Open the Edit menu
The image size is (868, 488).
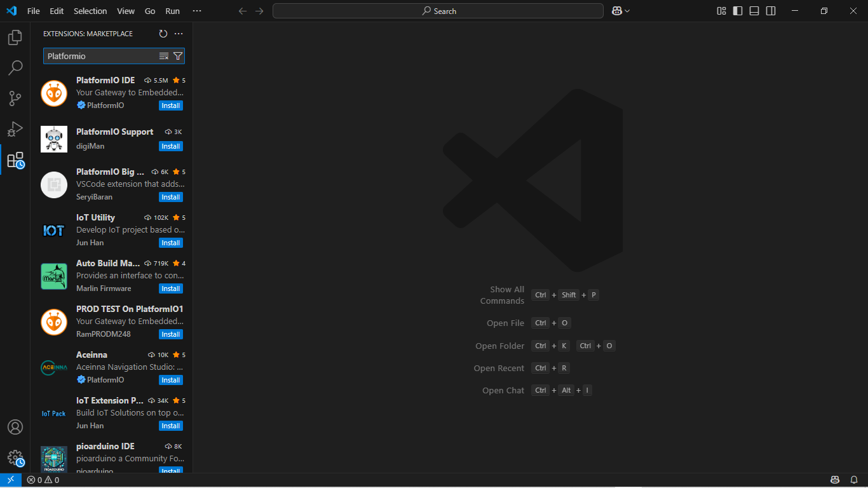coord(57,11)
